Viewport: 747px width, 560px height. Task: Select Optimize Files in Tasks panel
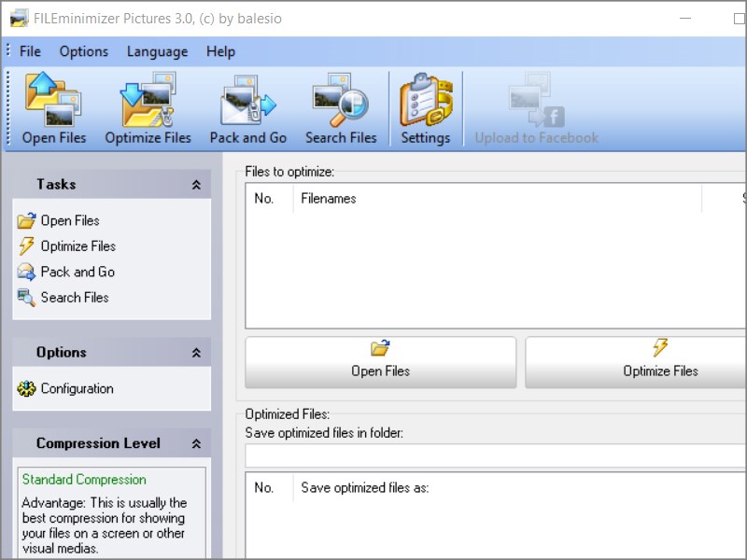coord(66,246)
